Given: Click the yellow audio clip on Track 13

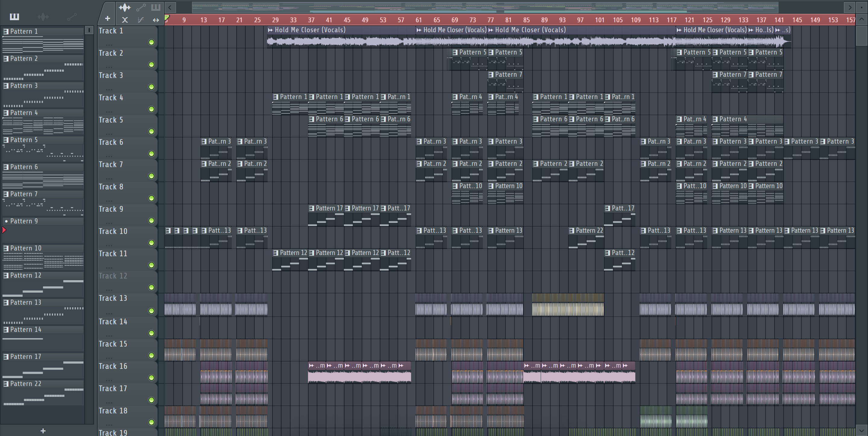Looking at the screenshot, I should click(568, 305).
